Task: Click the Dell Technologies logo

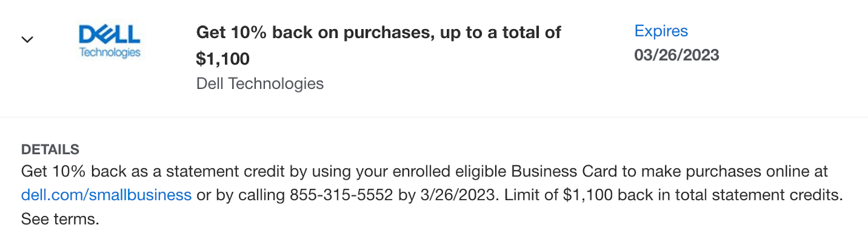Action: (x=110, y=41)
